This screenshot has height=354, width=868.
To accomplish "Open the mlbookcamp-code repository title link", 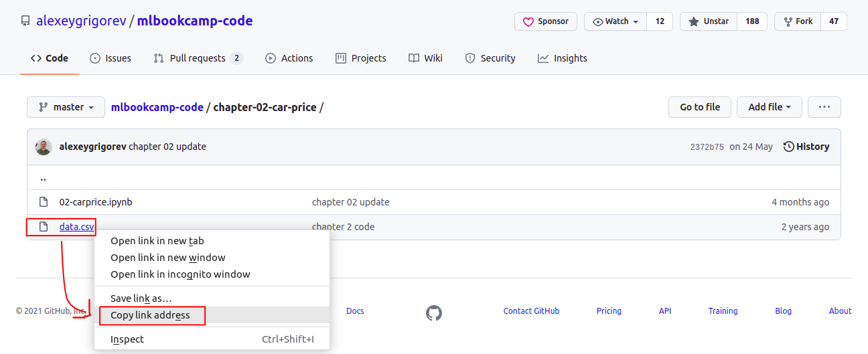I will (195, 21).
